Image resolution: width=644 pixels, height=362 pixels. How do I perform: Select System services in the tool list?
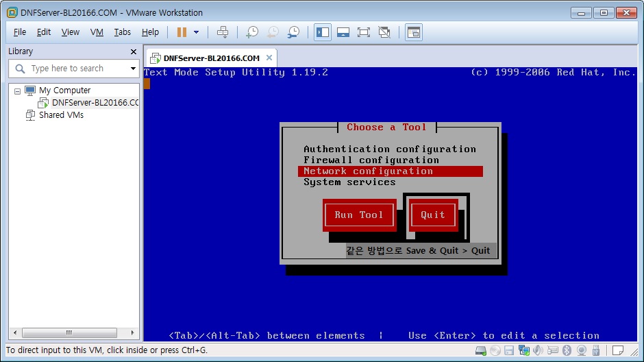tap(349, 182)
